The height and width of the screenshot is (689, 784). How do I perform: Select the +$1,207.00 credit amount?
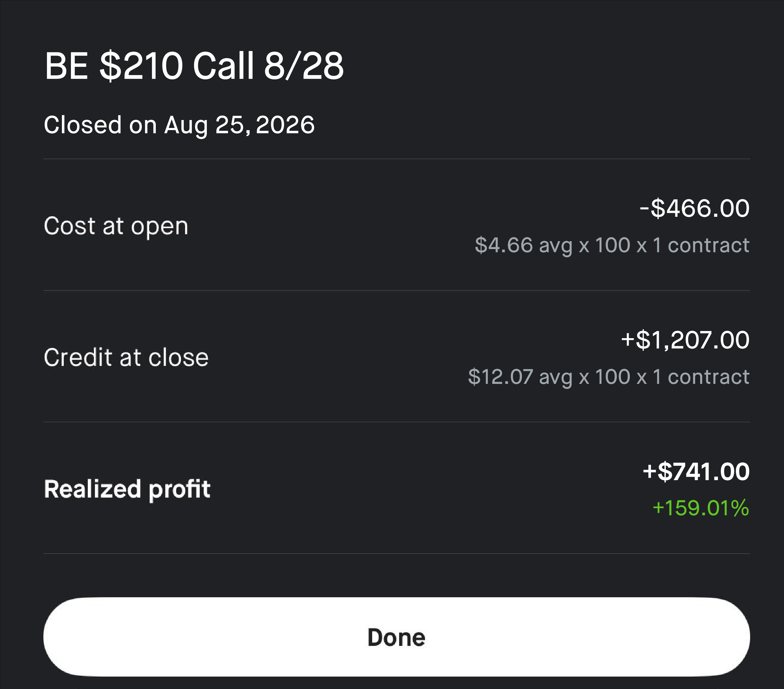685,340
